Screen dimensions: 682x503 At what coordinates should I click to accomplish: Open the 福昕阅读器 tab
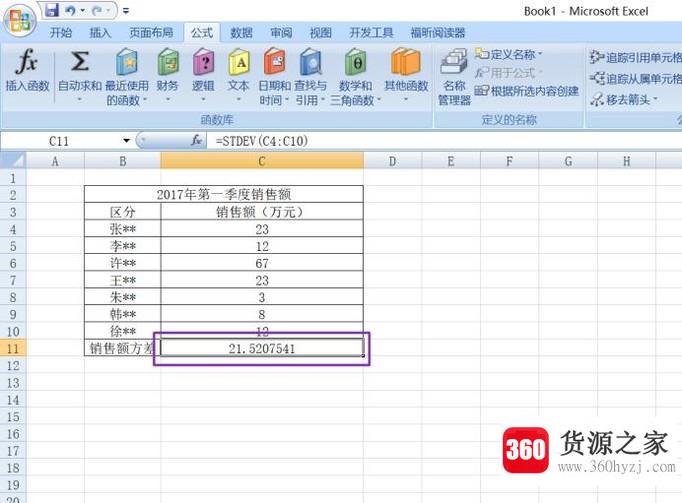pos(438,33)
